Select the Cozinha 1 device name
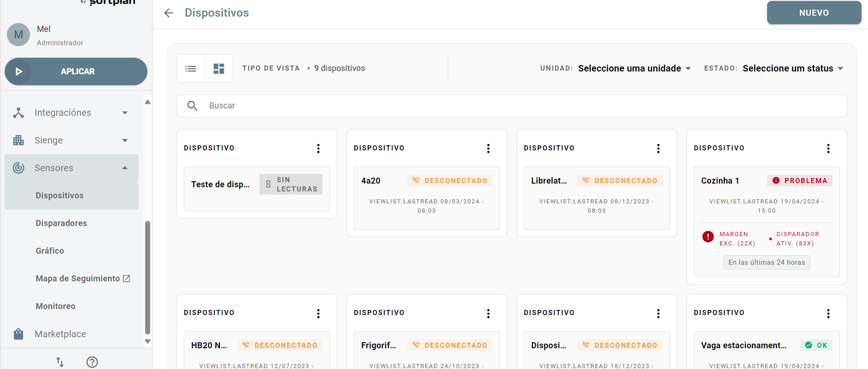The height and width of the screenshot is (369, 868). (720, 181)
